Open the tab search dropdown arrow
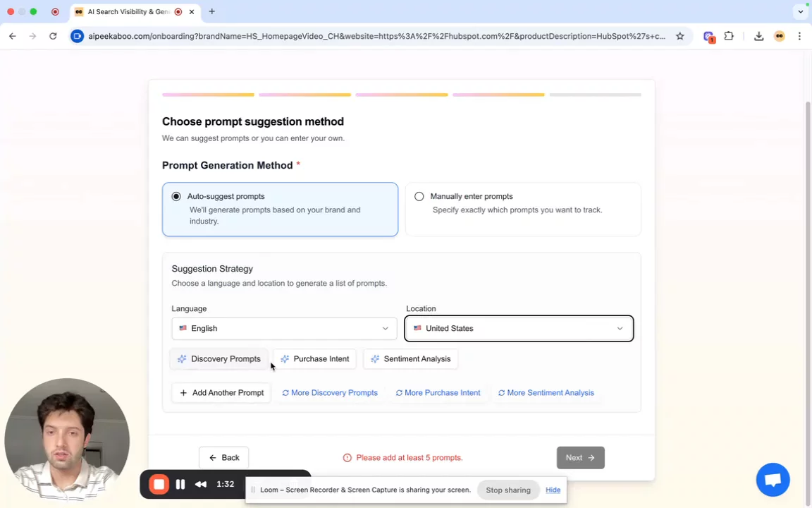Image resolution: width=812 pixels, height=508 pixels. click(801, 11)
